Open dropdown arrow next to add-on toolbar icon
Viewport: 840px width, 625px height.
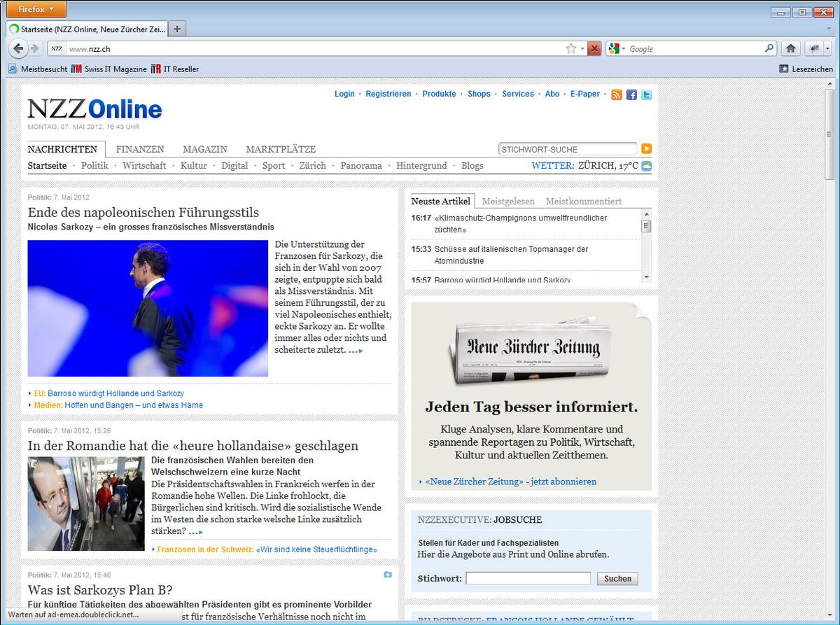point(828,48)
